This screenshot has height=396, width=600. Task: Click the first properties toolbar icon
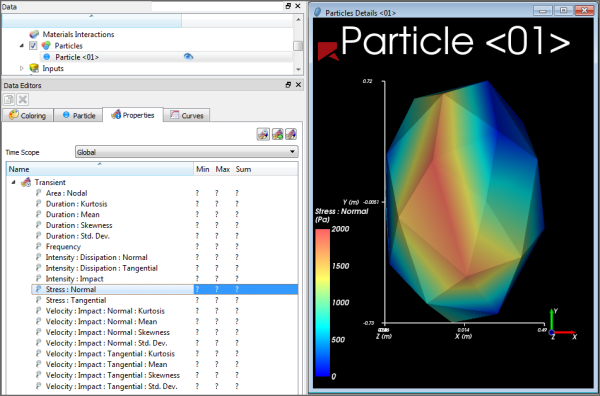263,134
